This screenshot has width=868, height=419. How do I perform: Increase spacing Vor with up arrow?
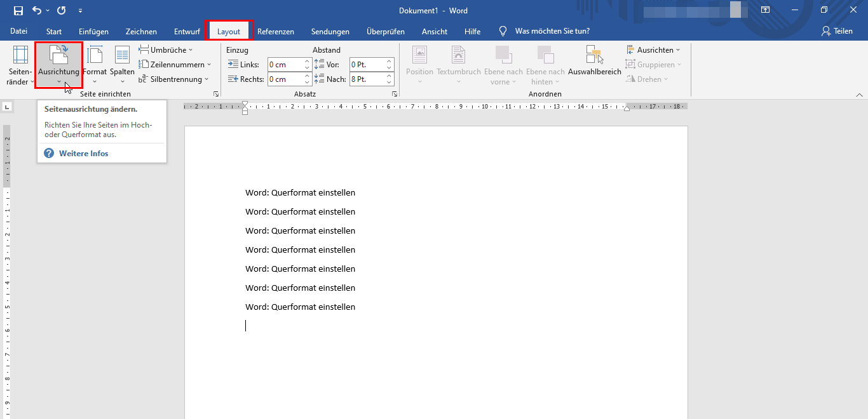[x=390, y=62]
